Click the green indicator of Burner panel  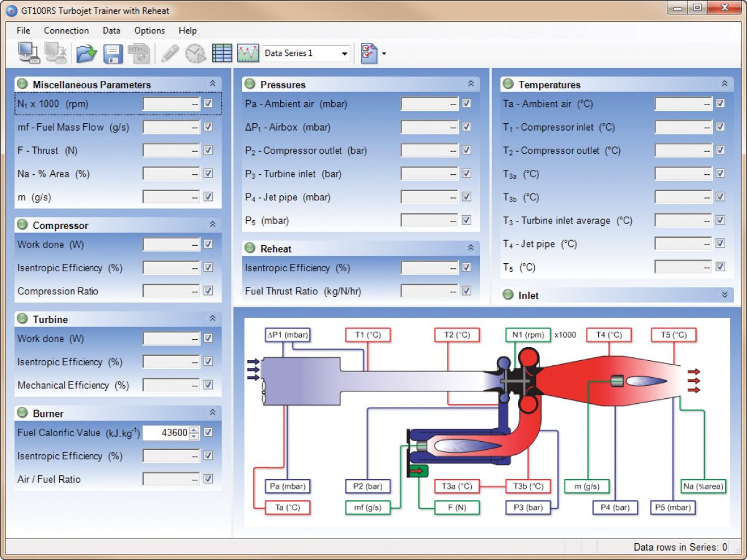point(22,413)
